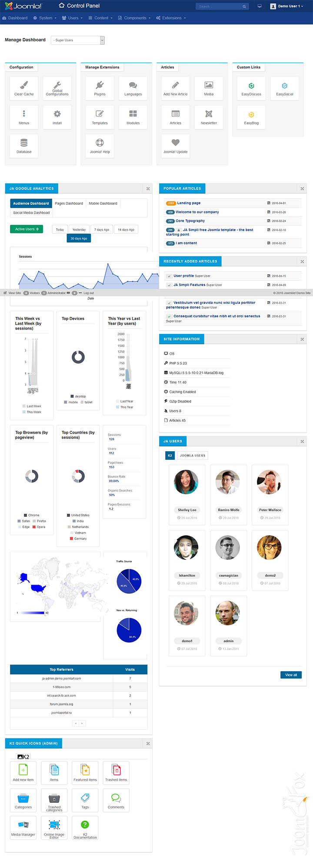
Task: Collapse the Popular Articles panel
Action: pyautogui.click(x=302, y=189)
